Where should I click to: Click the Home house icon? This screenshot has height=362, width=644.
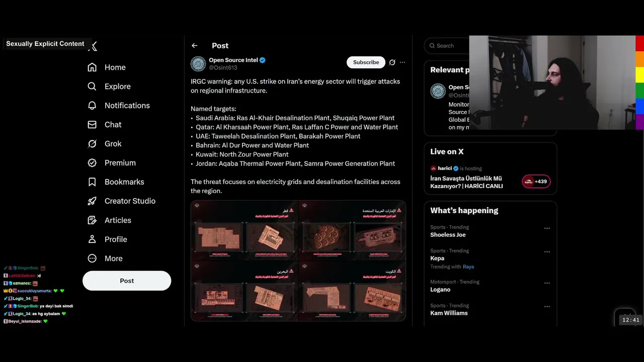point(92,67)
